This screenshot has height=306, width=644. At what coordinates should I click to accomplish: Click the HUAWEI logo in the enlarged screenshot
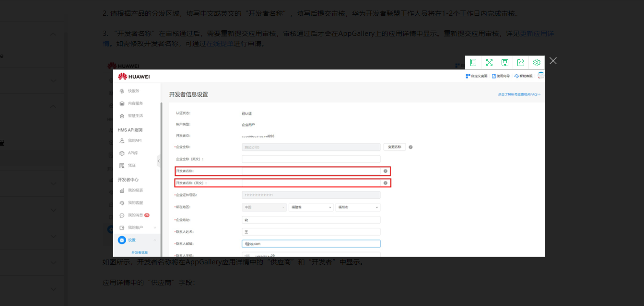134,77
